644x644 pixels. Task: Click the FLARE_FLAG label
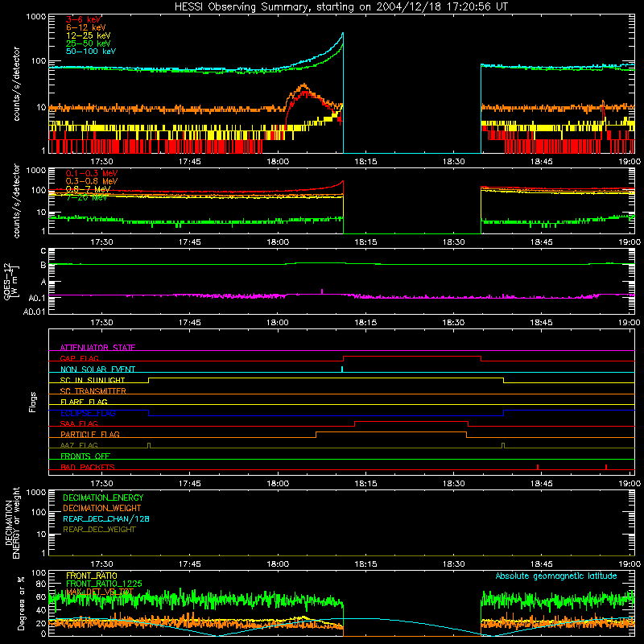tap(84, 402)
